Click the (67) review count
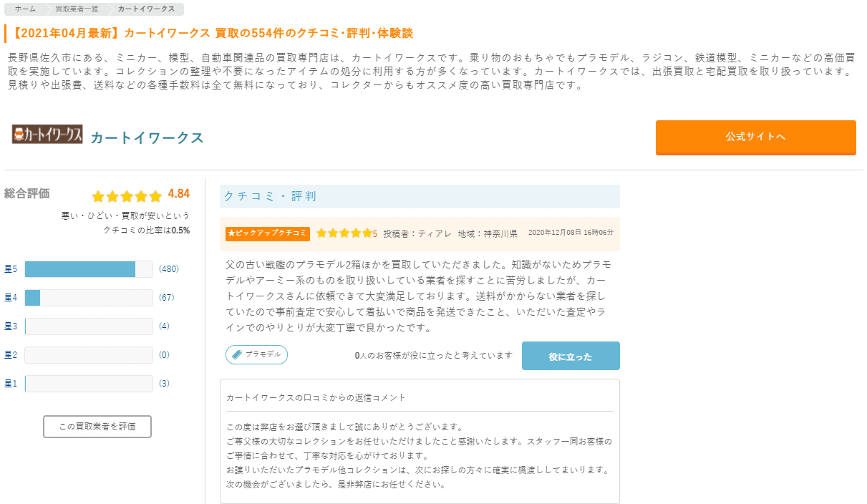Screen dimensions: 867x504 tap(167, 297)
